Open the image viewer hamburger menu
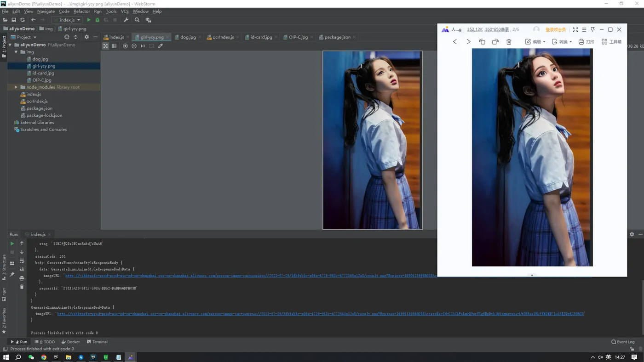644x362 pixels. point(584,29)
